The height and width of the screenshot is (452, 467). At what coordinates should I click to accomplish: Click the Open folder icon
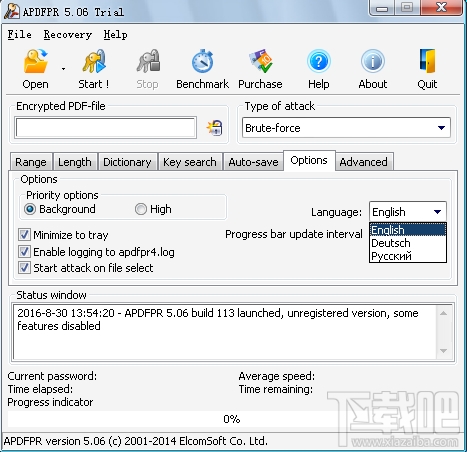[35, 61]
